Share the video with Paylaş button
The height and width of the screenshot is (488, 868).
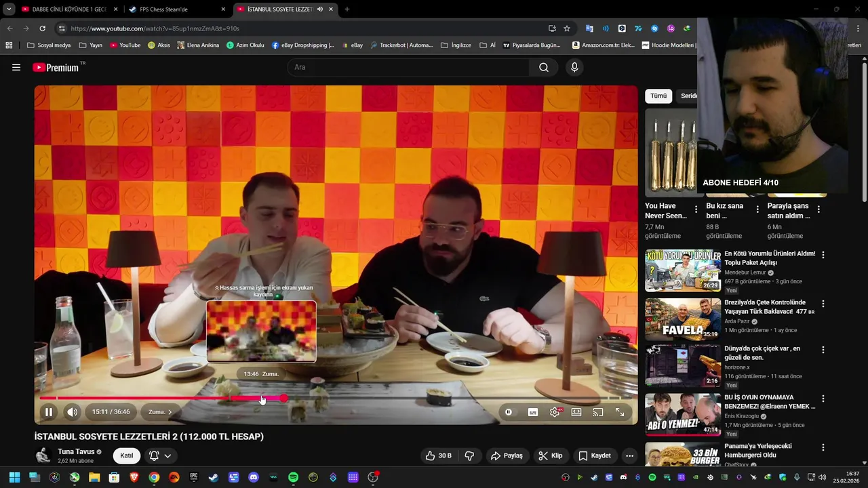(507, 455)
